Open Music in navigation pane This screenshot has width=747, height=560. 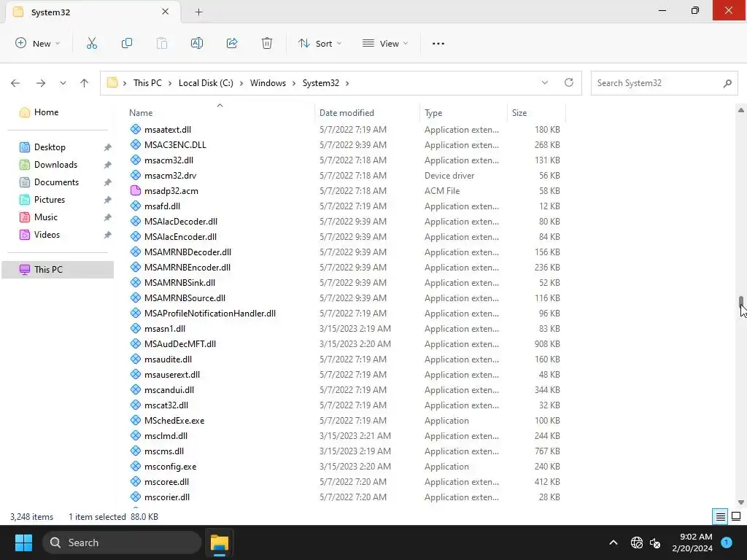(x=46, y=217)
